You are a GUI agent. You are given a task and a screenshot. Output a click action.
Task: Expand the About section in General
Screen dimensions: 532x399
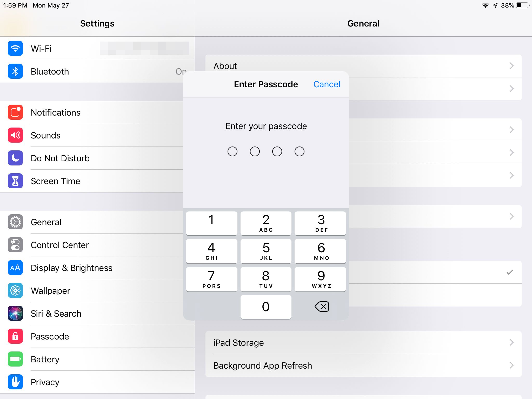pyautogui.click(x=363, y=66)
